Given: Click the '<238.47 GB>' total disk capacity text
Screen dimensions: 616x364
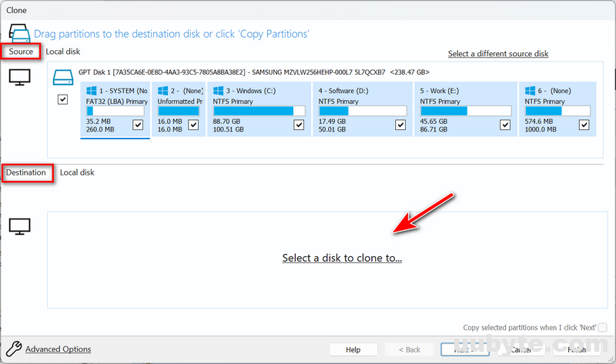Looking at the screenshot, I should (410, 72).
